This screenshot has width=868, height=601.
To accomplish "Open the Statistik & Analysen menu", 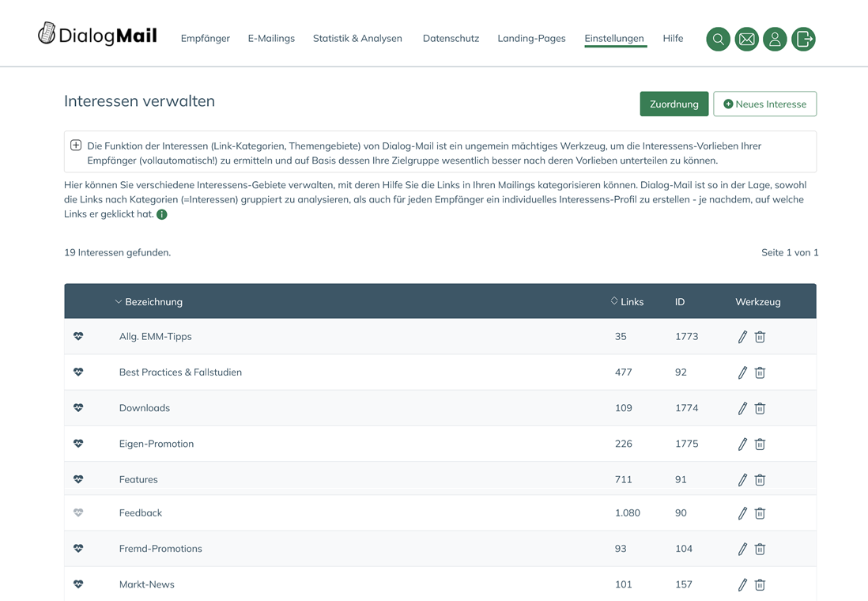I will point(357,38).
